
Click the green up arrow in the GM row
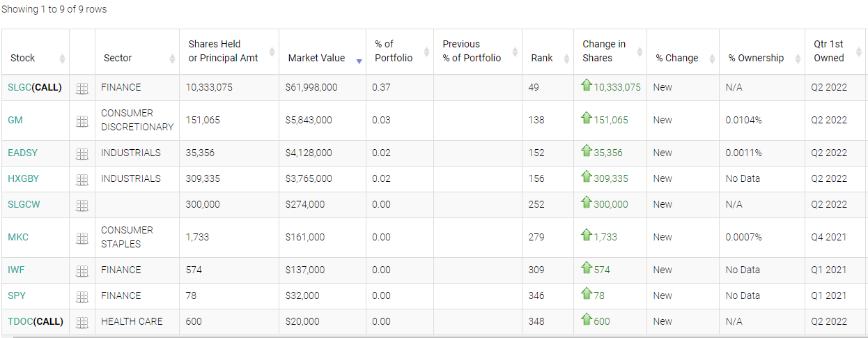(586, 119)
